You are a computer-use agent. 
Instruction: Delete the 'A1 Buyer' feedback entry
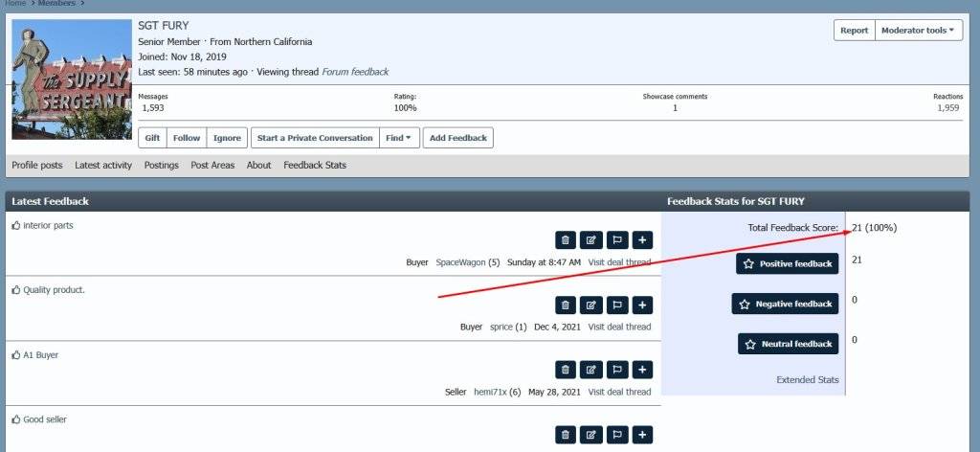pyautogui.click(x=566, y=370)
